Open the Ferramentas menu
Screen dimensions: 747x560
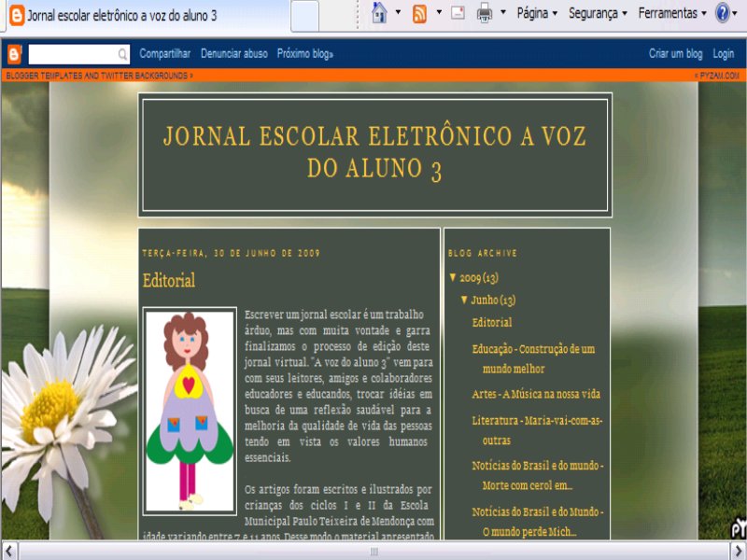672,13
